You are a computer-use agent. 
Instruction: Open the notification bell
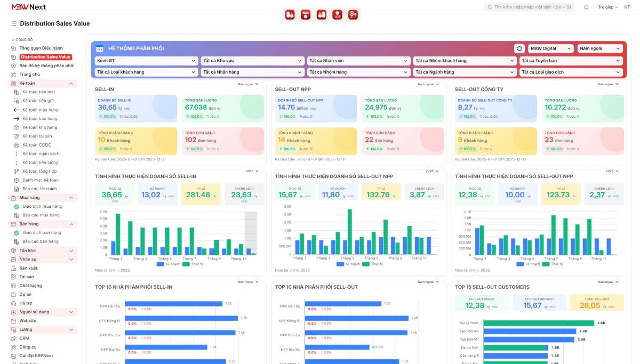(585, 7)
